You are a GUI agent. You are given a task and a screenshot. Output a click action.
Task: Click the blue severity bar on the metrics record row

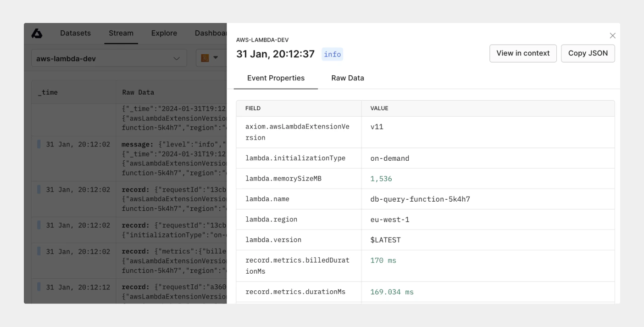coord(38,252)
